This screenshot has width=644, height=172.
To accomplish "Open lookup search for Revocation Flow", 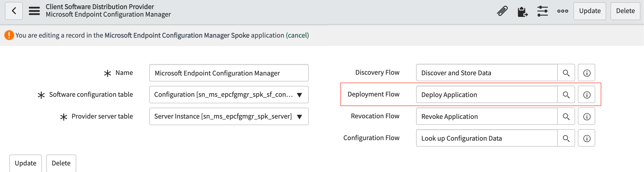I will [x=566, y=116].
